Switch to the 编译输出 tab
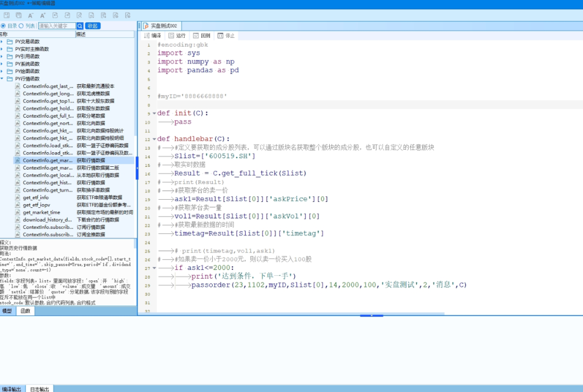Screen dimensions: 583x392 click(12, 389)
